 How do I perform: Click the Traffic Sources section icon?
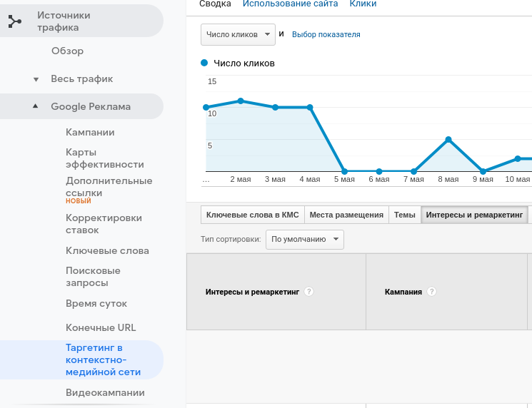pyautogui.click(x=15, y=21)
